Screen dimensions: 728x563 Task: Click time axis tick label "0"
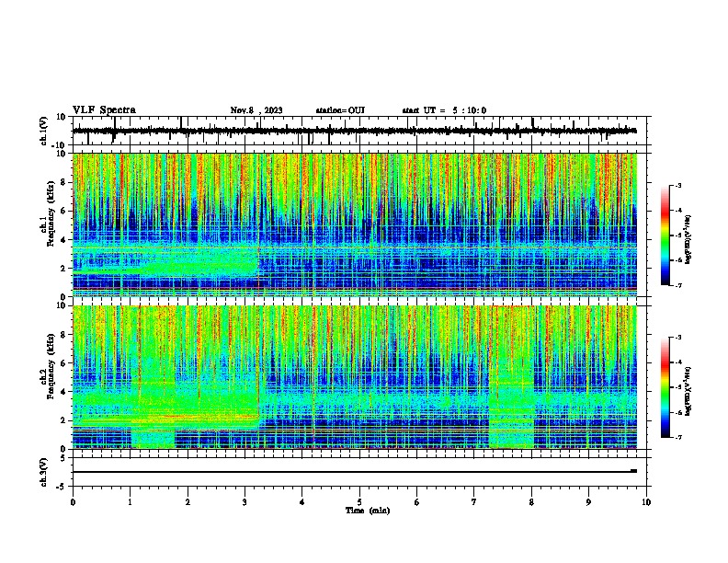(x=73, y=502)
